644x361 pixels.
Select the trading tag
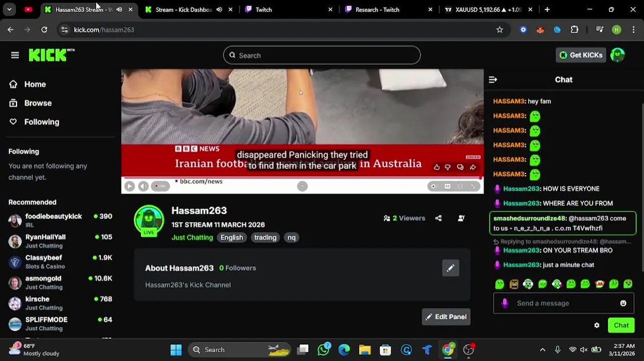265,238
